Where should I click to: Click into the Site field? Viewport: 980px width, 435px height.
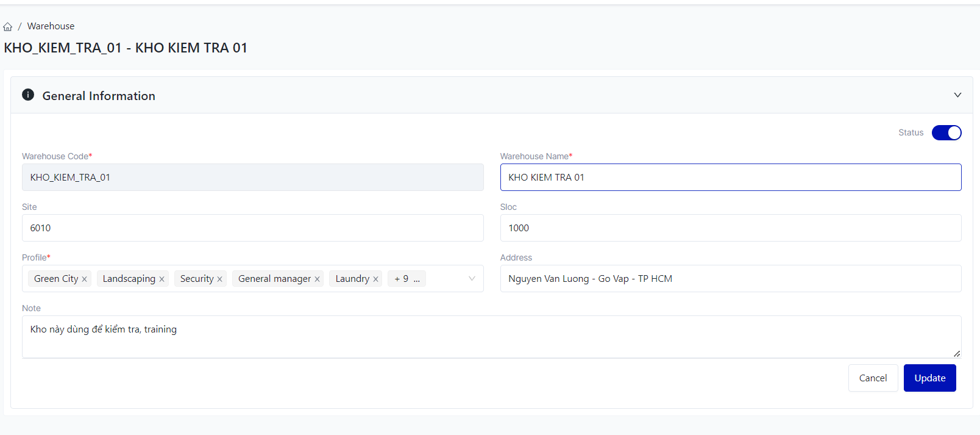[x=252, y=228]
